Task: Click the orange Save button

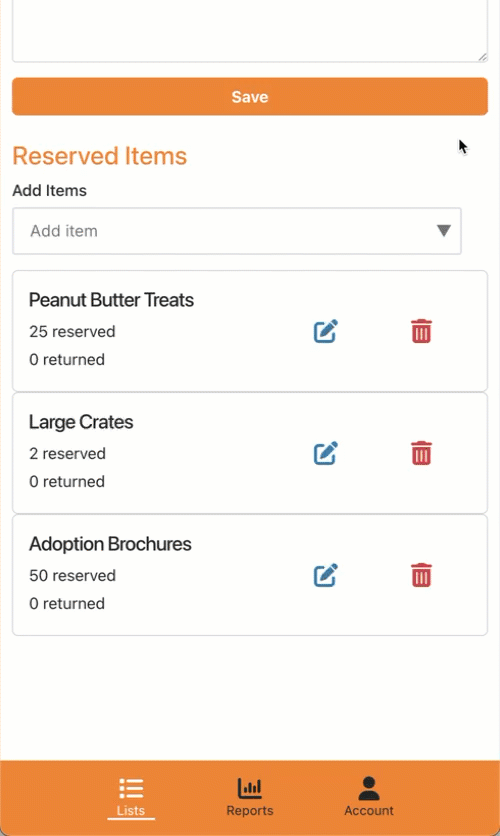Action: [250, 97]
